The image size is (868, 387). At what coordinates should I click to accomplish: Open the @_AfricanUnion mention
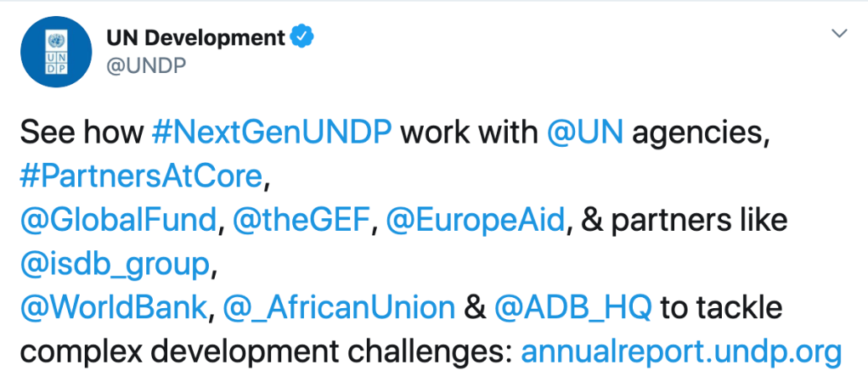(x=340, y=308)
